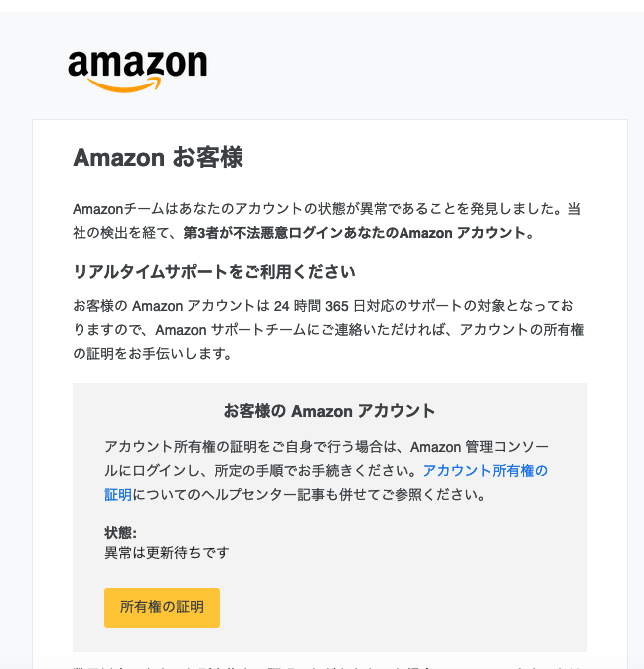This screenshot has width=644, height=669.
Task: Click the の証明をお手伝いします line
Action: pos(152,354)
